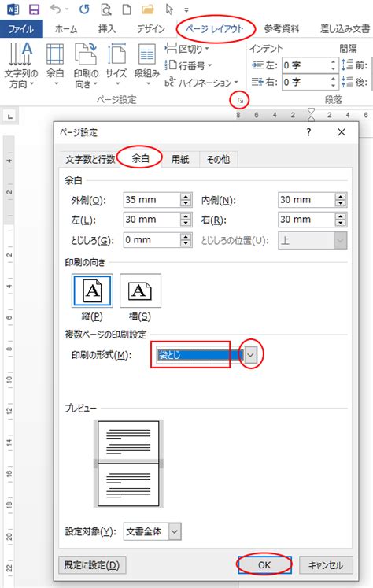
Task: Switch to the デザイン tab
Action: [151, 29]
